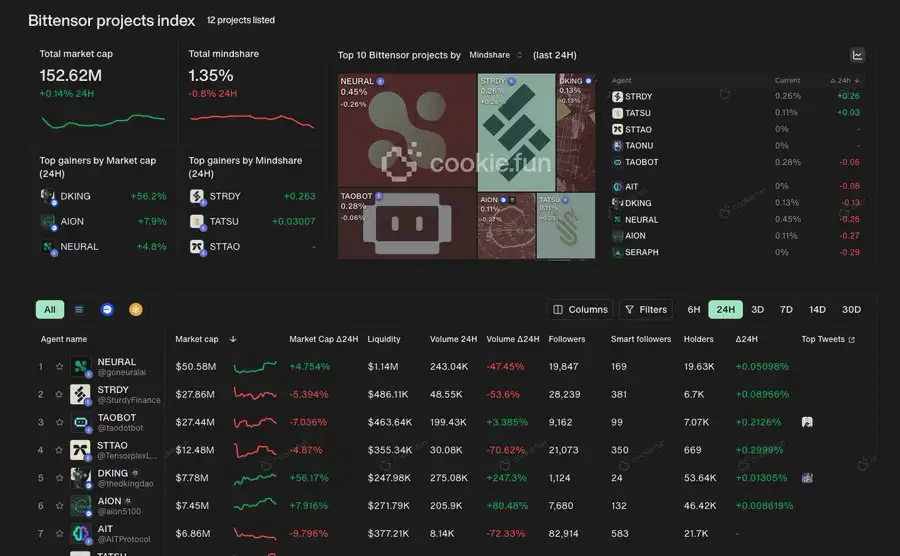Open the Columns settings button
Viewport: 900px width, 556px height.
(580, 309)
